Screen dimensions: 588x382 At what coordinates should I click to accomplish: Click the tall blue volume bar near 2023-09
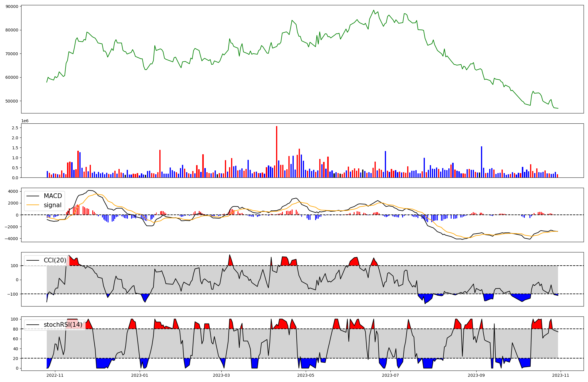[x=481, y=162]
